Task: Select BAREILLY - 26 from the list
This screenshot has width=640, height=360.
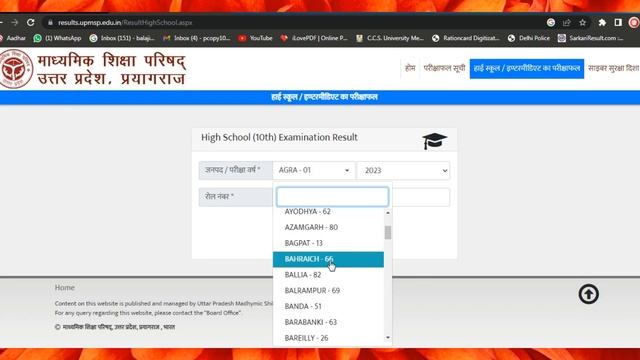Action: pyautogui.click(x=328, y=338)
